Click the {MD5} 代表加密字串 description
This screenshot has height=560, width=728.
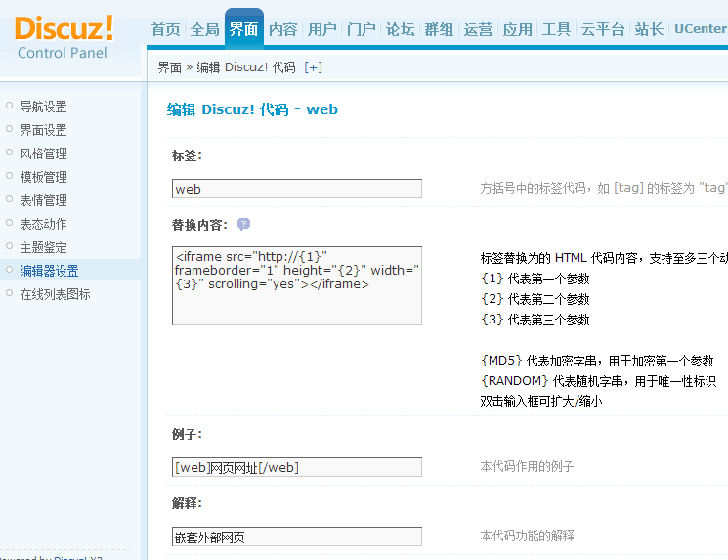click(x=597, y=361)
